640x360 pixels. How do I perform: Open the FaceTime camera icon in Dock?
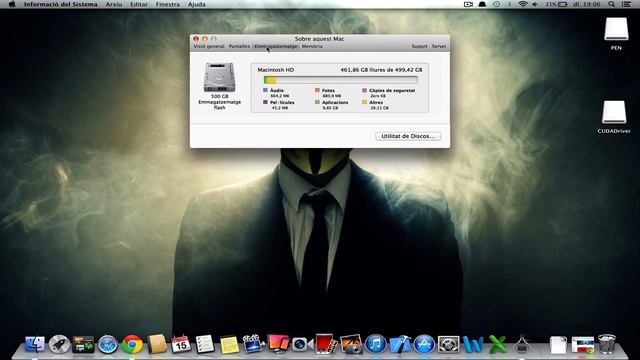point(301,344)
